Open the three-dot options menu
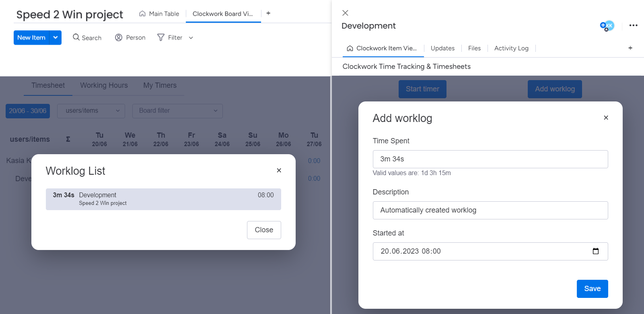 tap(633, 25)
